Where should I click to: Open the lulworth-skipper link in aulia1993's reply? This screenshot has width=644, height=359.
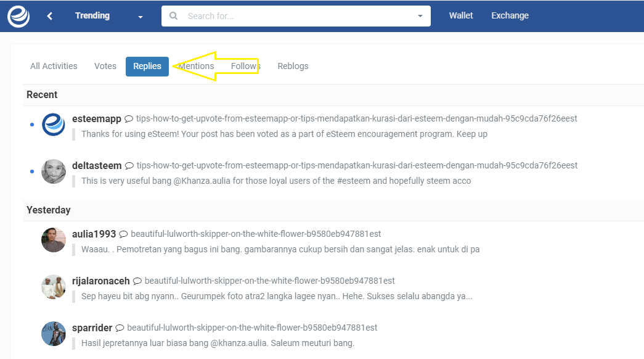256,234
